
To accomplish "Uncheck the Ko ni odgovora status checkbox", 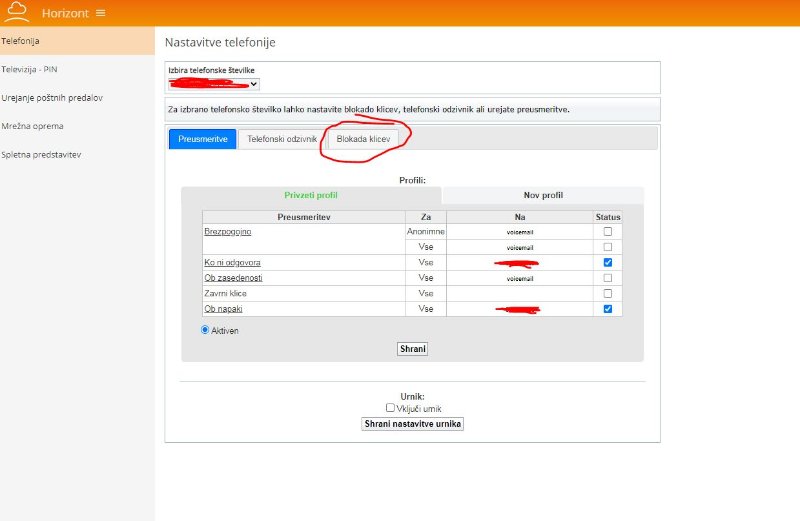I will pos(608,262).
